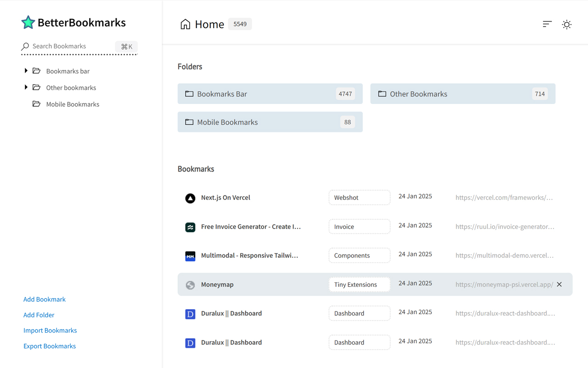Click the Other bookmarks folder icon in sidebar
Screen dimensions: 588x368
pos(37,87)
